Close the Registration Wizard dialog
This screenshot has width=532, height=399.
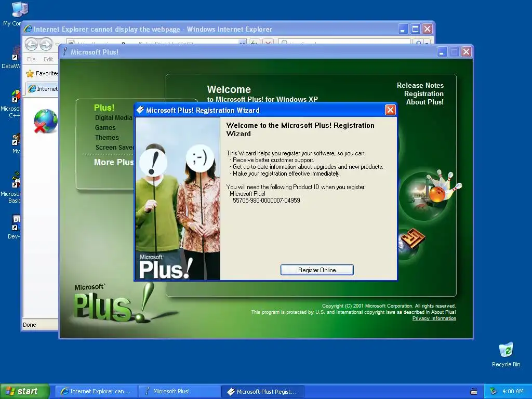click(390, 110)
